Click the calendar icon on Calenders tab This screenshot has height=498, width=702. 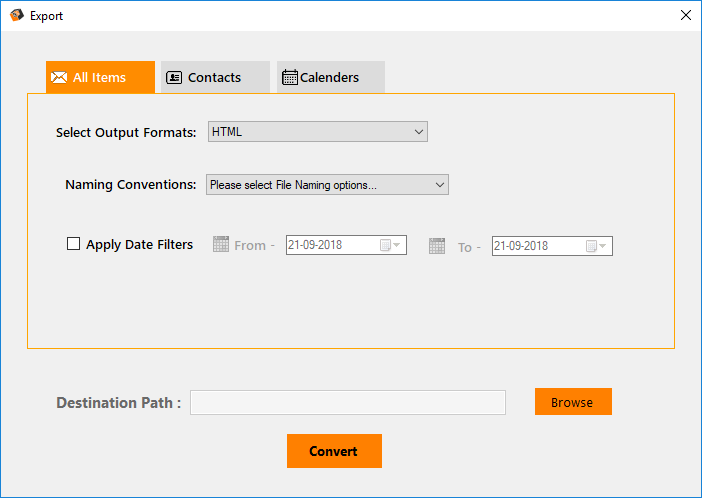(290, 77)
